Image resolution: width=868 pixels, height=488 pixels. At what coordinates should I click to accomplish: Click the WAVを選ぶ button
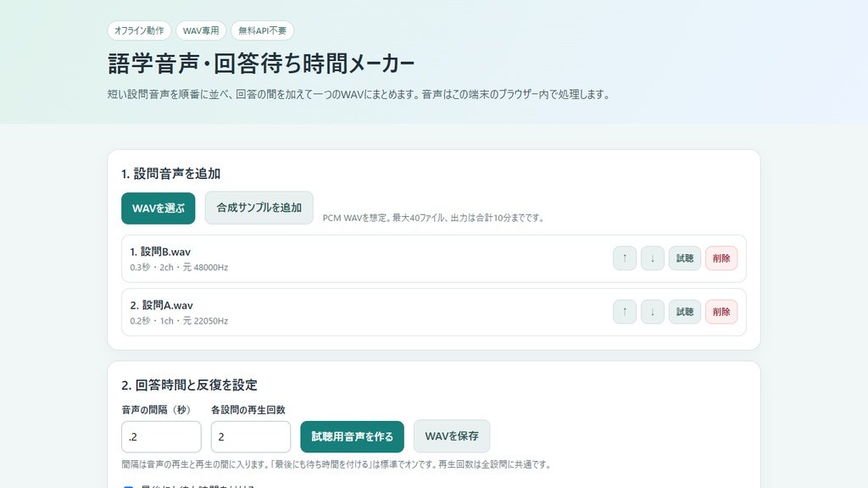tap(159, 208)
